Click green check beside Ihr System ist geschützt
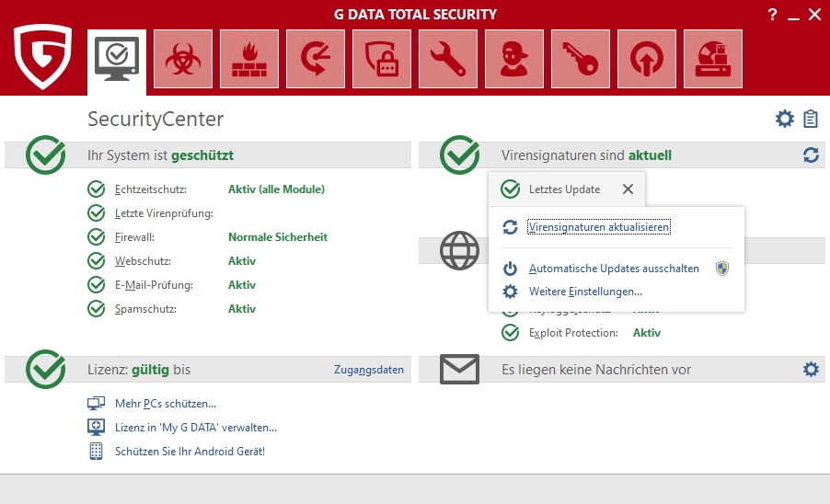This screenshot has height=504, width=830. [45, 155]
